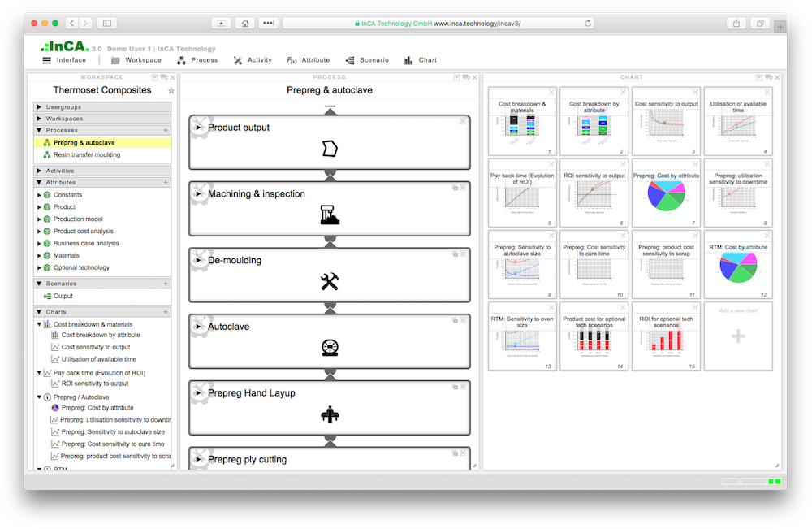
Task: Open the Process menu
Action: click(198, 60)
